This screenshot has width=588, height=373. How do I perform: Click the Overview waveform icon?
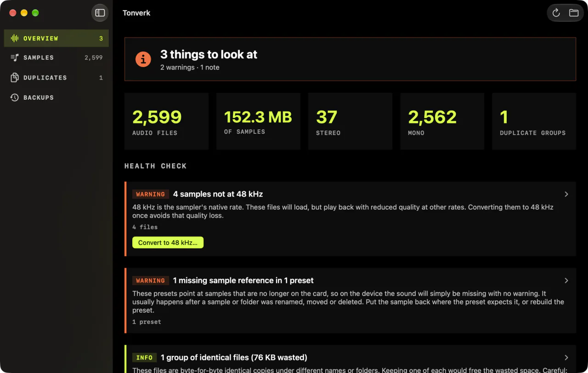[15, 38]
